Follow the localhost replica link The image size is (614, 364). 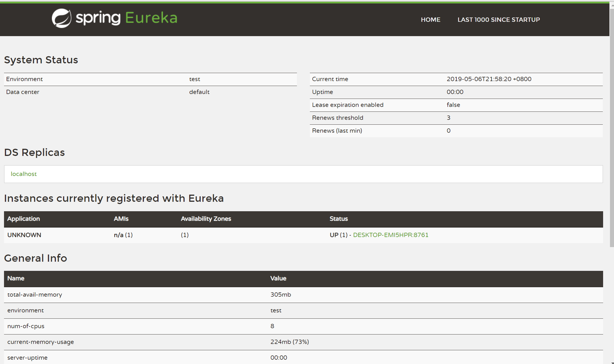click(x=24, y=174)
